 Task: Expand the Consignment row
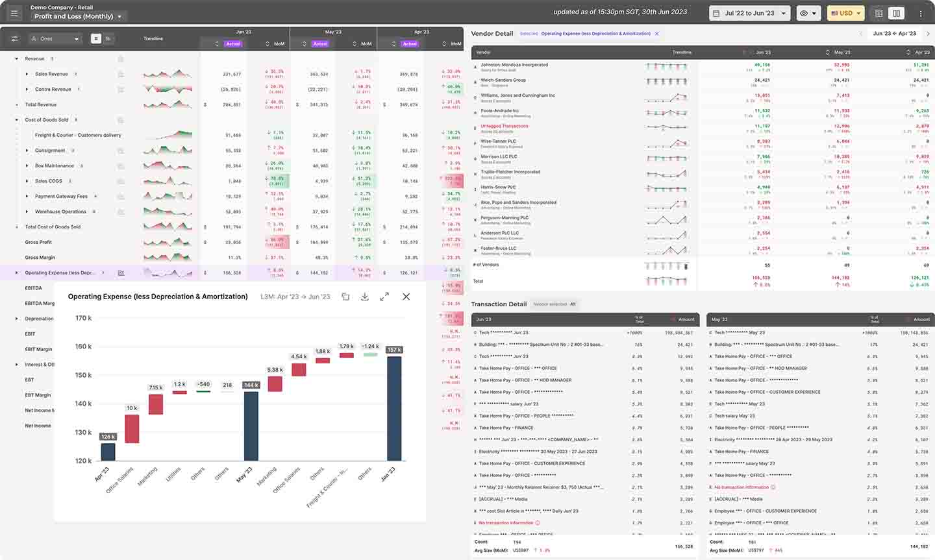pyautogui.click(x=27, y=151)
